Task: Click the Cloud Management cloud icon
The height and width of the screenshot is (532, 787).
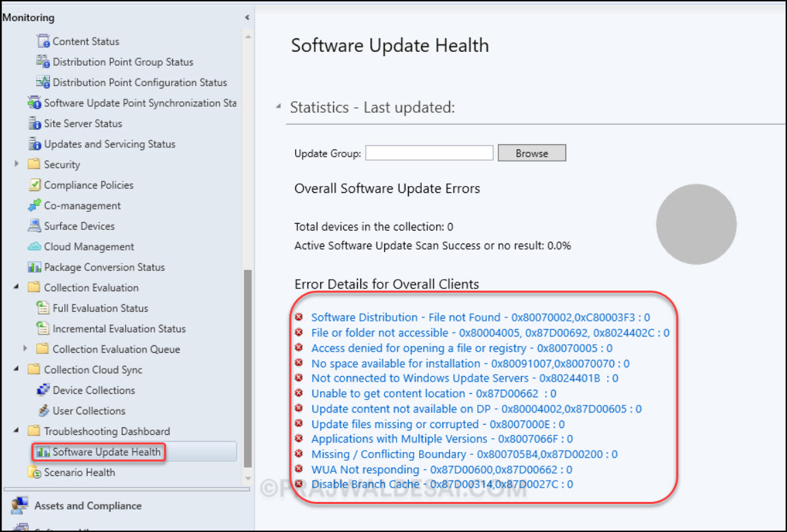Action: (34, 246)
